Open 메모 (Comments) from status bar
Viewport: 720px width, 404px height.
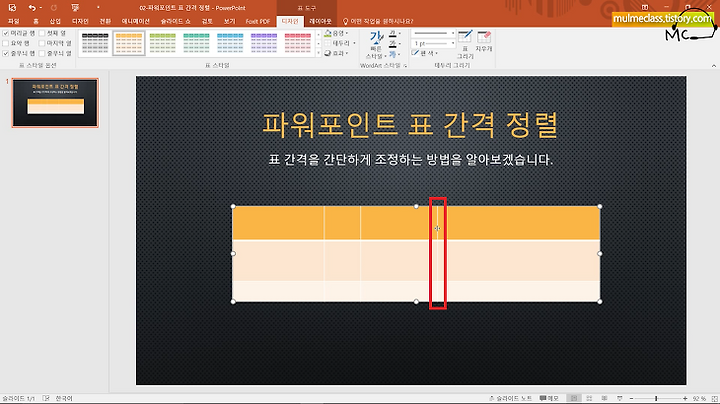pos(549,398)
